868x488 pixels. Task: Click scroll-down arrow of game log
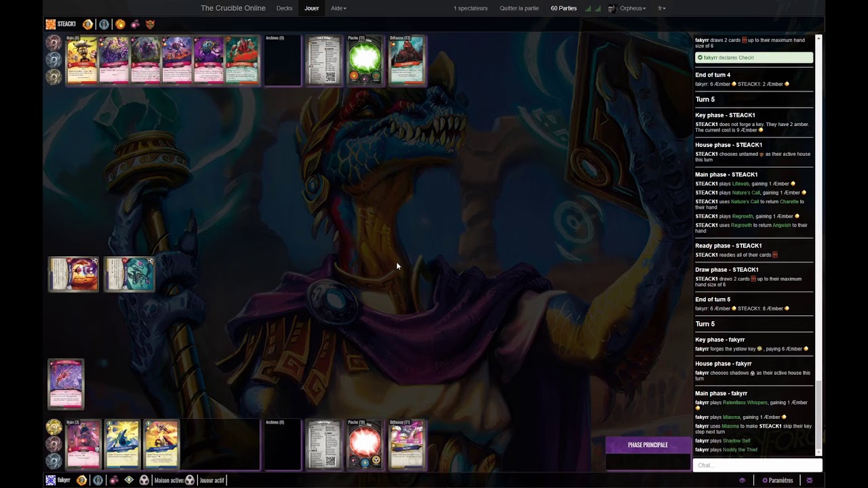click(818, 452)
